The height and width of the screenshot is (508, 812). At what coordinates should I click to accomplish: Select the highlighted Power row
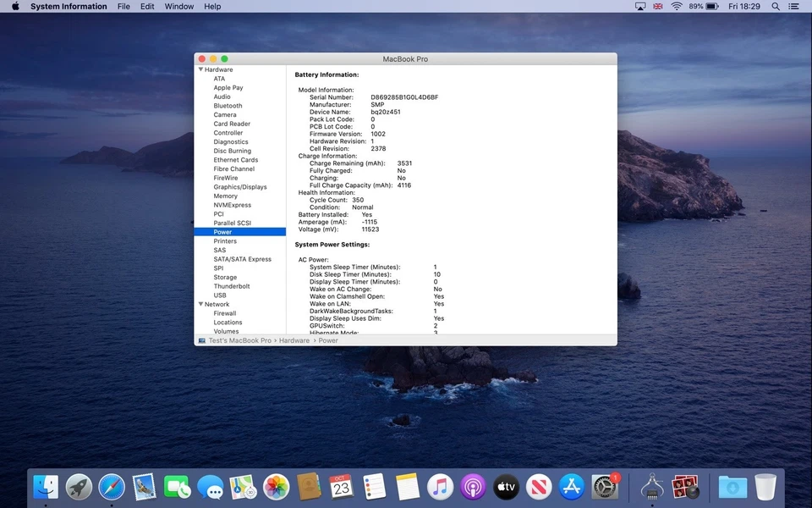tap(239, 232)
